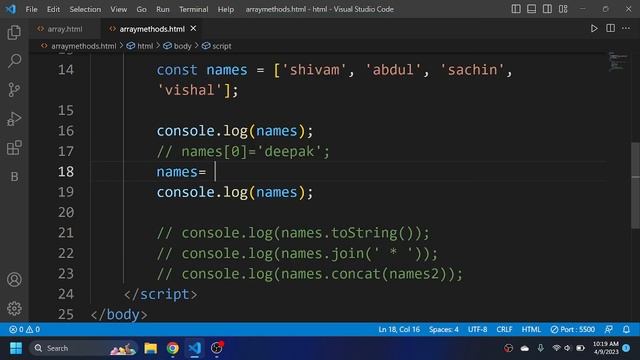Viewport: 640px width, 360px height.
Task: Change the UTF-8 encoding
Action: pyautogui.click(x=478, y=329)
